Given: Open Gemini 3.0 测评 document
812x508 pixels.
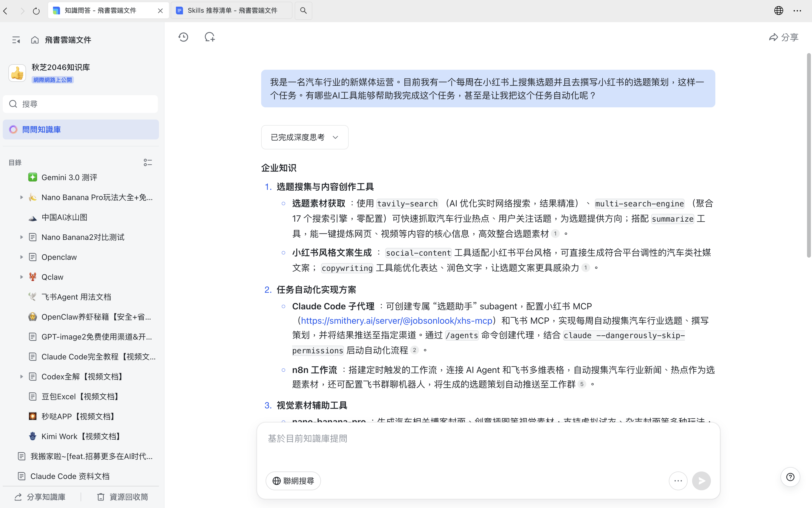Looking at the screenshot, I should 69,177.
